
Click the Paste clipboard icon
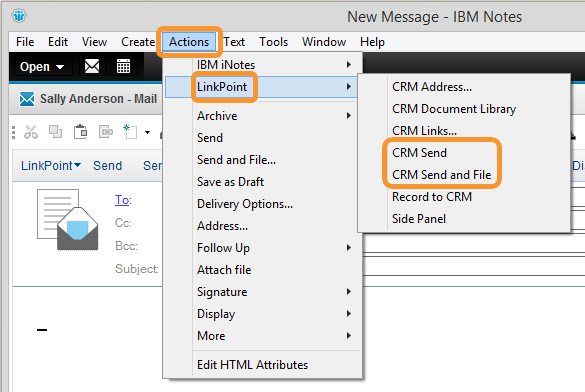(x=81, y=132)
